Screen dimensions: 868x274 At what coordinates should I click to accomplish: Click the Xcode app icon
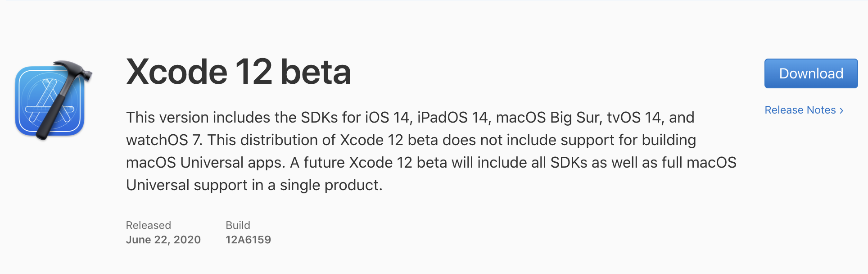tap(50, 101)
